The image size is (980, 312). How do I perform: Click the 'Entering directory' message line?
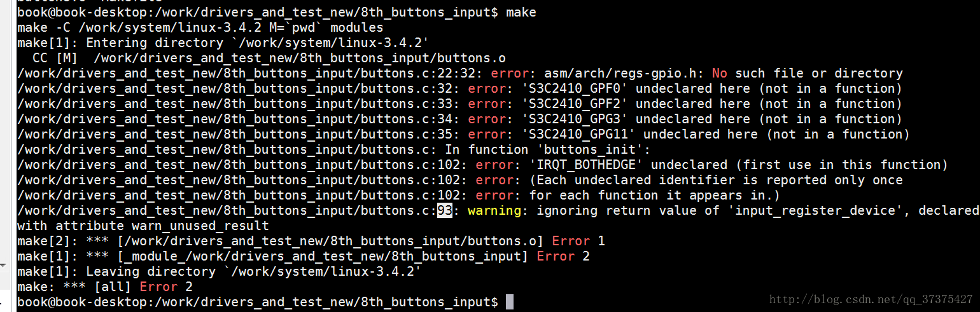point(223,43)
